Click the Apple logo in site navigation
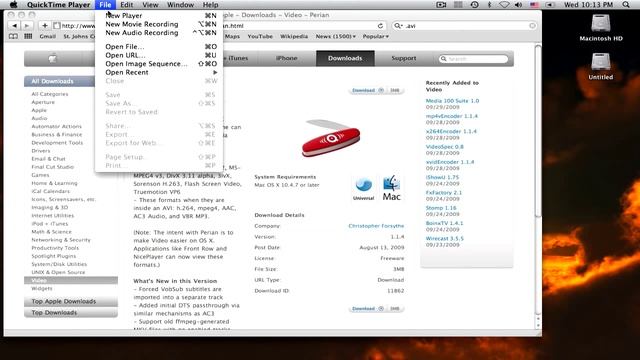Screen dimensions: 640x360 52,58
